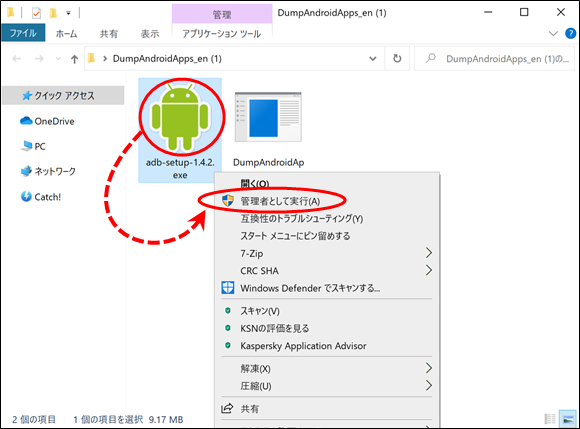Expand the ribbon with the chevron

pos(553,34)
